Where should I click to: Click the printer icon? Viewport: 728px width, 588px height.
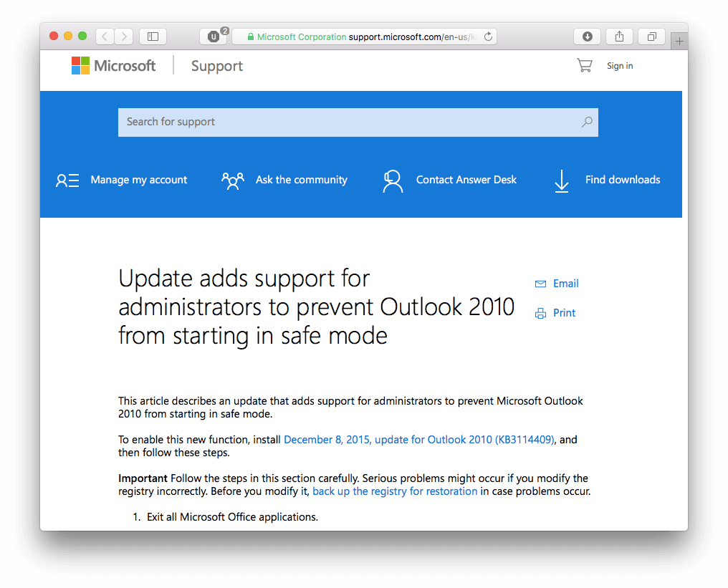tap(540, 314)
